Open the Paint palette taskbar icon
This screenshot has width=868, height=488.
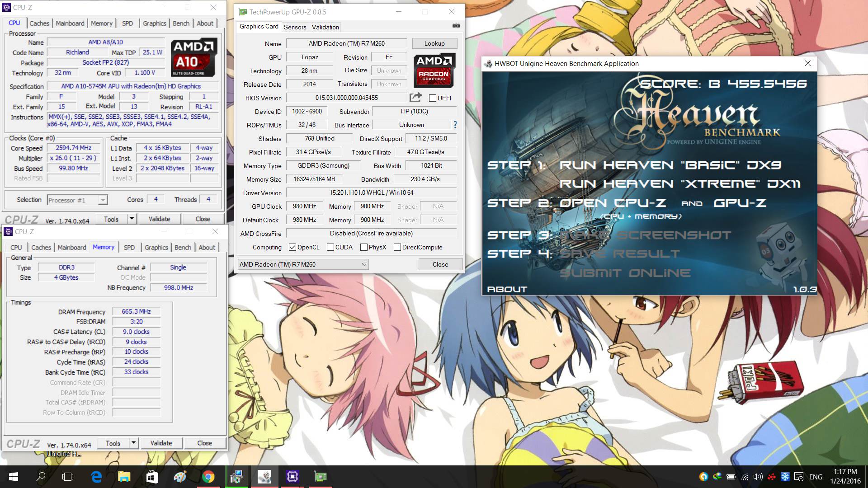click(x=180, y=477)
